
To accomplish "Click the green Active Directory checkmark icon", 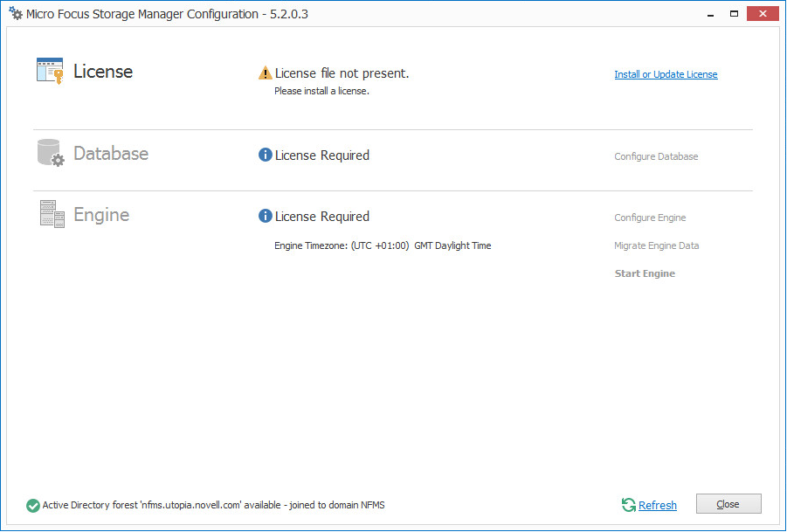I will click(x=33, y=505).
